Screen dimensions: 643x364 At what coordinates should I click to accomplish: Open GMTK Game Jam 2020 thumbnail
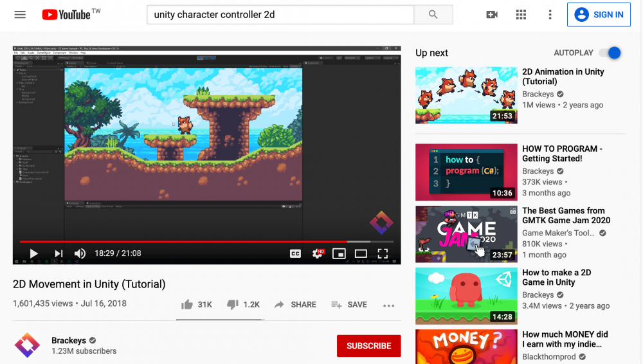pos(466,234)
